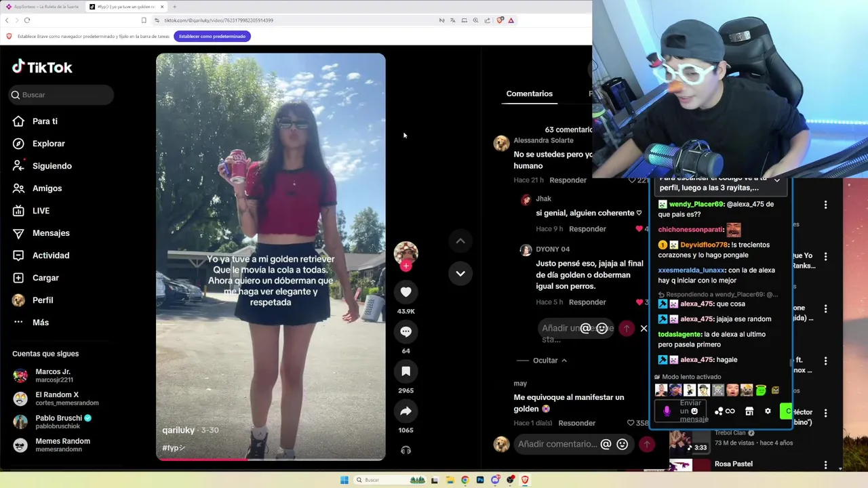Insert a mention with @ in Añadir comentario
Viewport: 868px width, 488px height.
[606, 444]
